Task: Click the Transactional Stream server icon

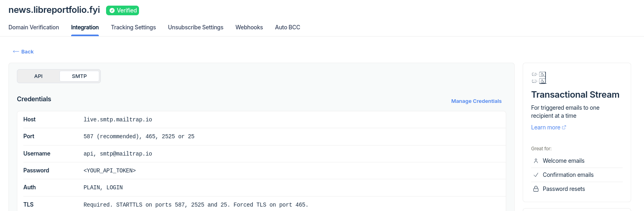Action: coord(539,78)
